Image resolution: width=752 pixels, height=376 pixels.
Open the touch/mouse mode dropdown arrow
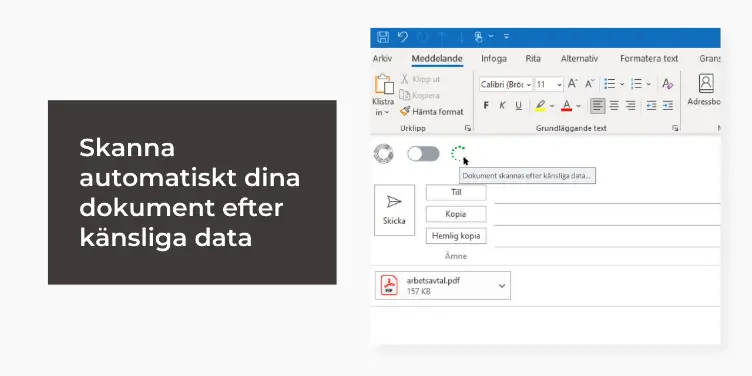point(491,36)
